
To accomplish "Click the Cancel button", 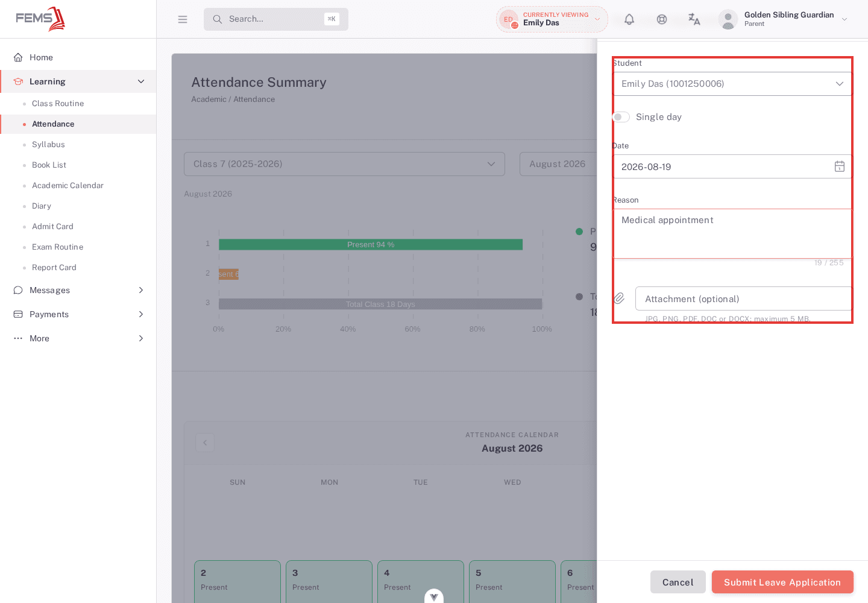I will pos(678,582).
